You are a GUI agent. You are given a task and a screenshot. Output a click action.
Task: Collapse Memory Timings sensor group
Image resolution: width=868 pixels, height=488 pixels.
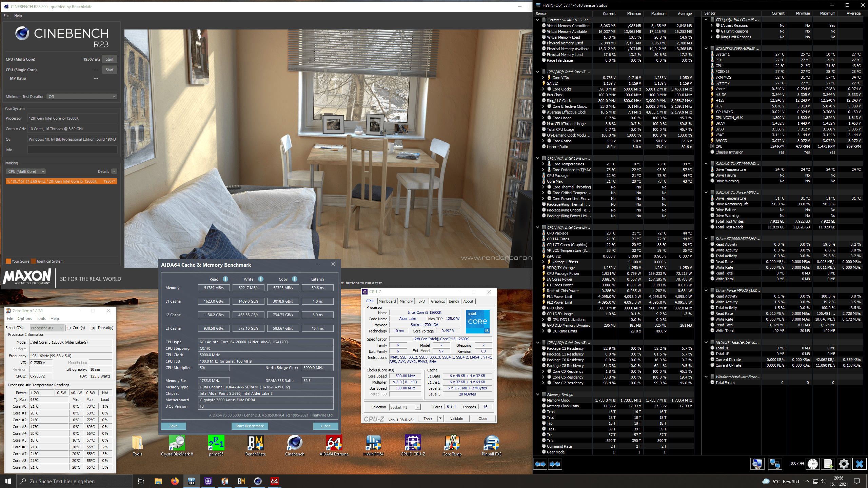[538, 394]
